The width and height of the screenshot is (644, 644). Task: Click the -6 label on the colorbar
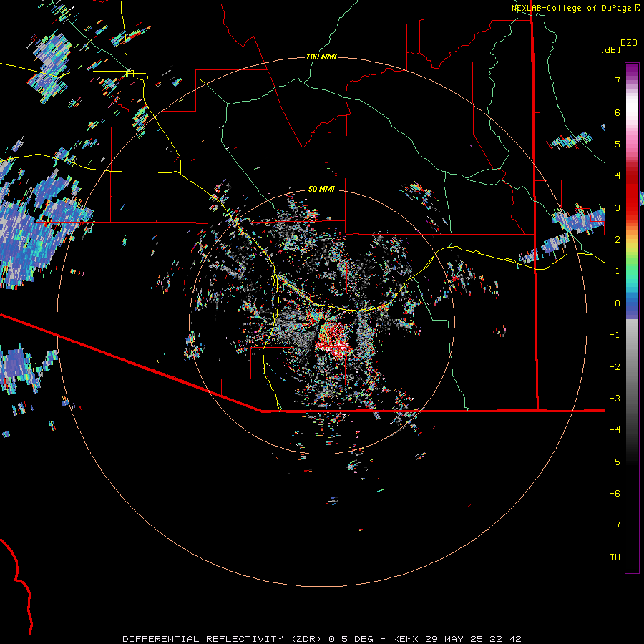click(x=615, y=494)
